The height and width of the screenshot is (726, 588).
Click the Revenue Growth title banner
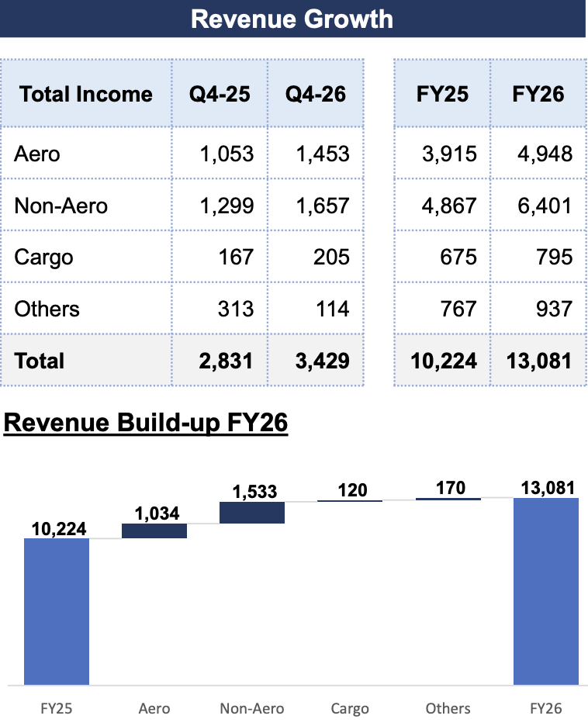(x=292, y=19)
